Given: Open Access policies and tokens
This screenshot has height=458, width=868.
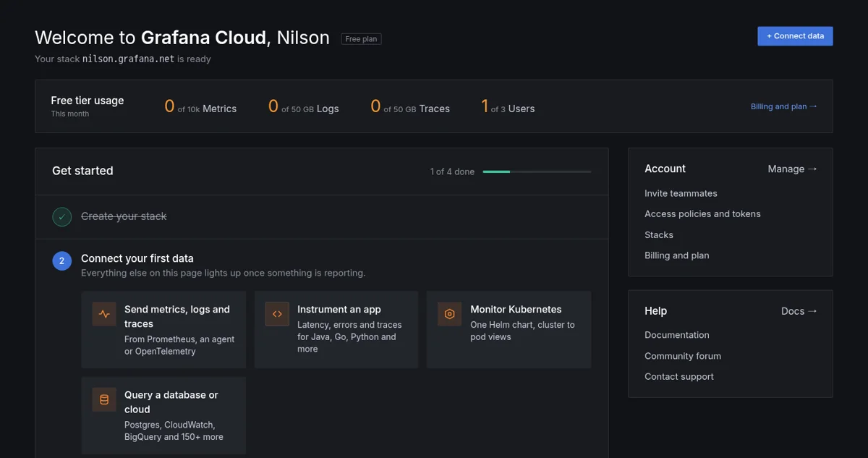Looking at the screenshot, I should pos(702,213).
